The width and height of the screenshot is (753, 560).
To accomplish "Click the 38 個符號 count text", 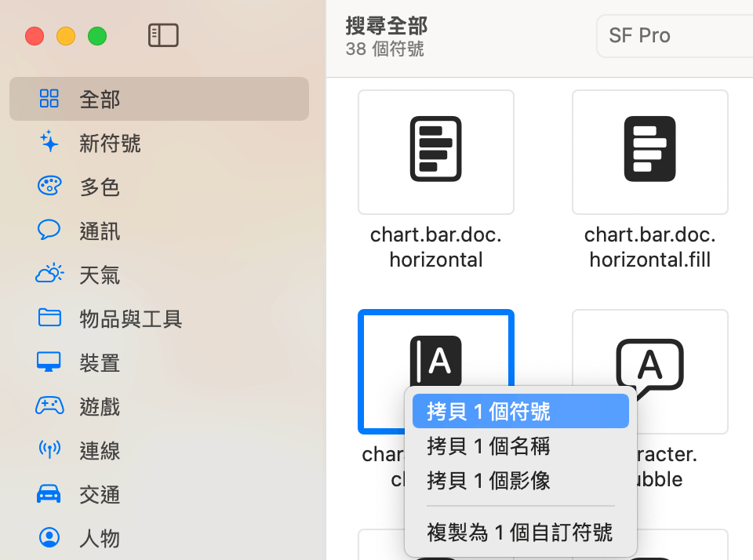I will coord(384,49).
